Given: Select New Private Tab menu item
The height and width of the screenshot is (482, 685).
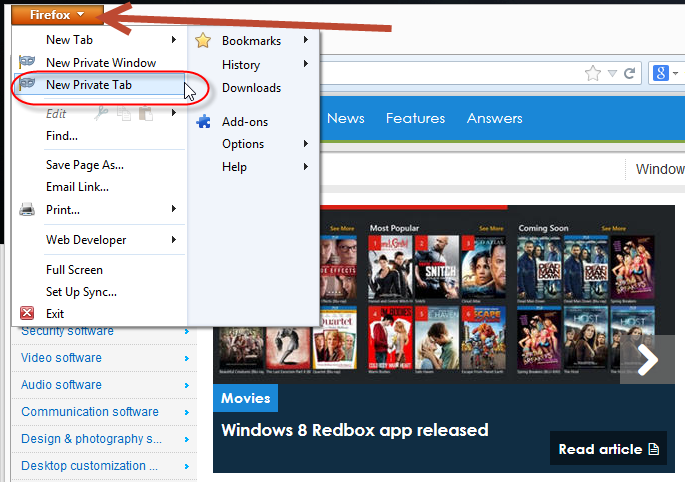Looking at the screenshot, I should coord(88,86).
